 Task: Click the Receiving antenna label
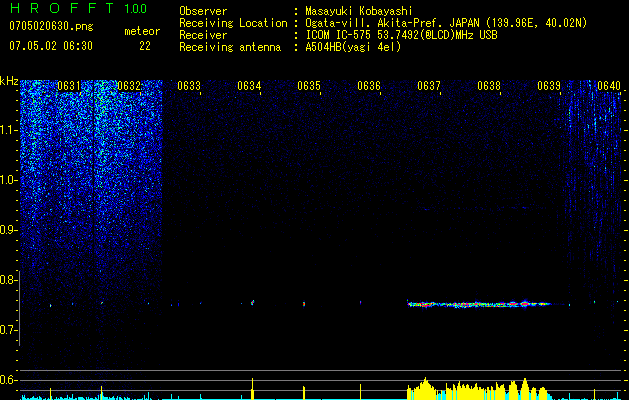tap(230, 47)
